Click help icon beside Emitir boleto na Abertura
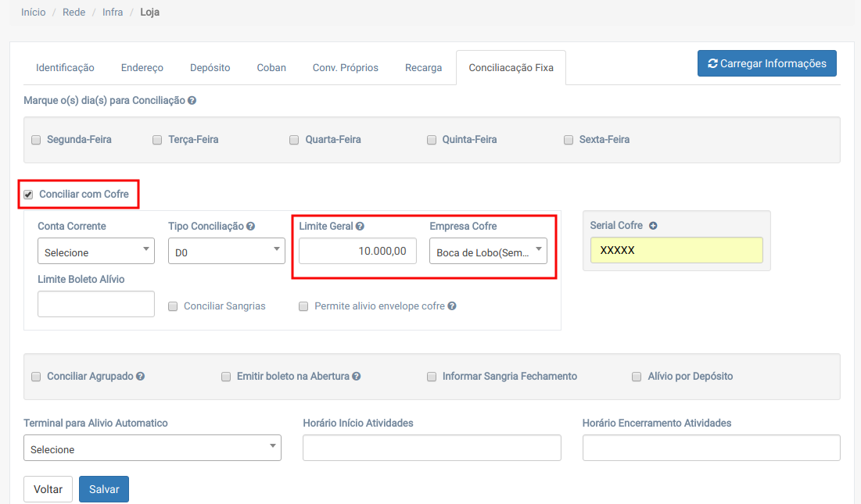The width and height of the screenshot is (861, 504). (x=357, y=377)
